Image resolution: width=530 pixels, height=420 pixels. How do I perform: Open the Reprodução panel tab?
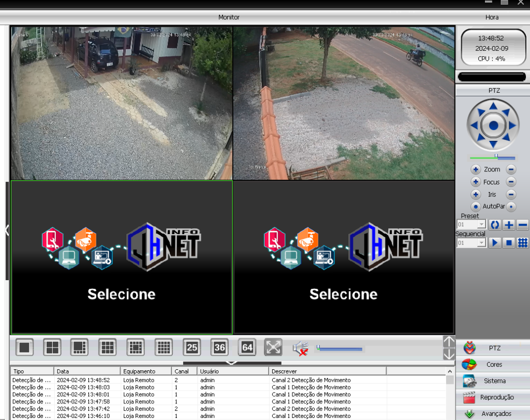click(492, 397)
